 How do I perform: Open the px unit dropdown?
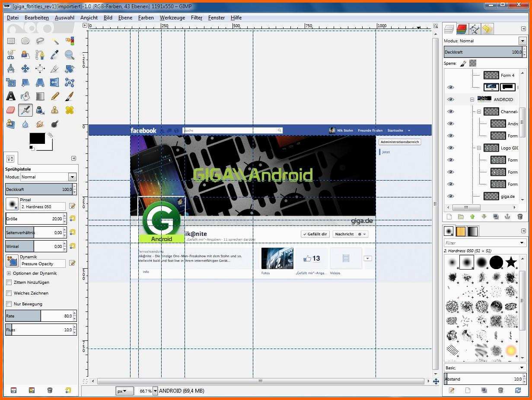[x=124, y=391]
